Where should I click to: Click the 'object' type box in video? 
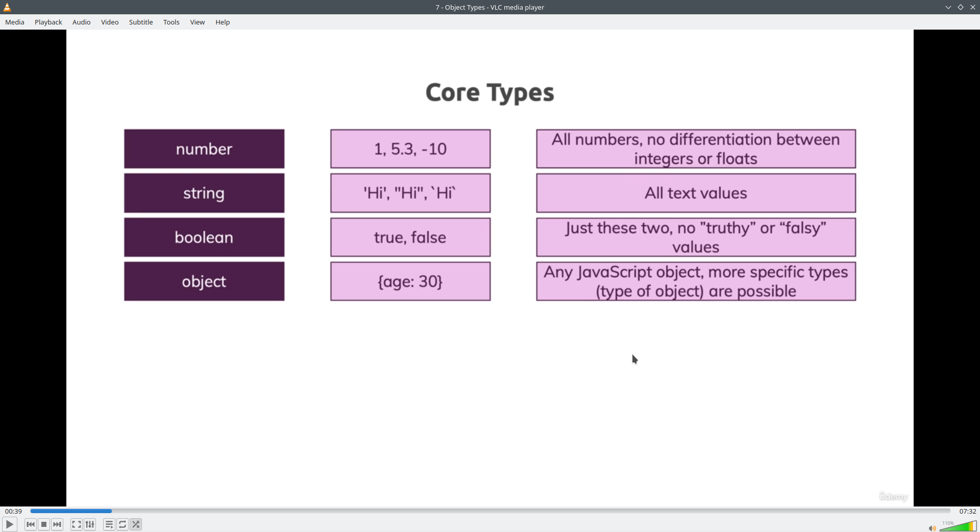204,281
